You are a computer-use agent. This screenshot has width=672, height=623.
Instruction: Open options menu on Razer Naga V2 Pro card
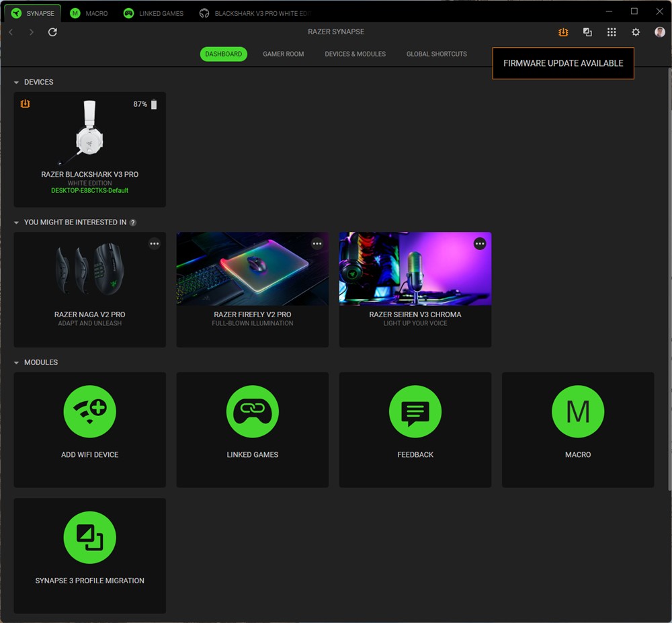tap(155, 244)
